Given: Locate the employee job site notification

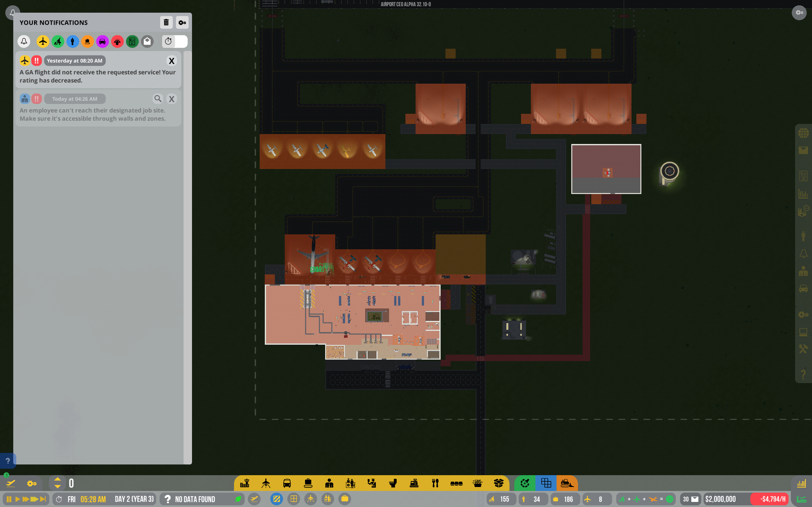Looking at the screenshot, I should tap(158, 99).
